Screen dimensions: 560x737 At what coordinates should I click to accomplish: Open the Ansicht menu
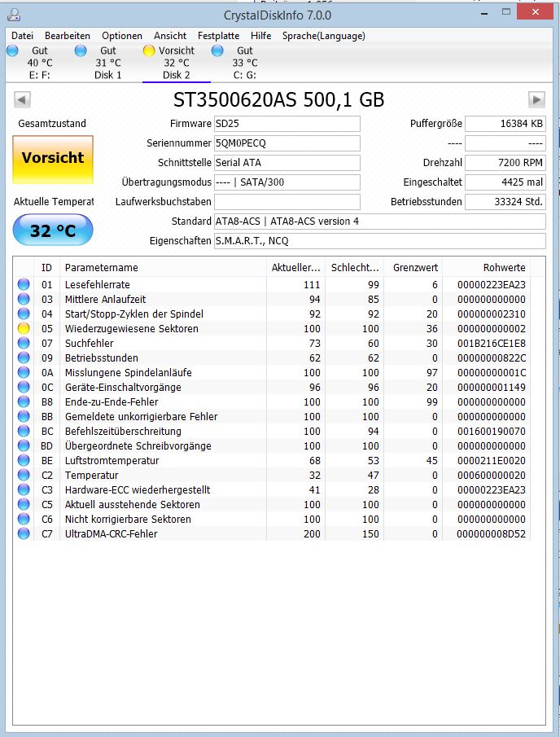170,36
